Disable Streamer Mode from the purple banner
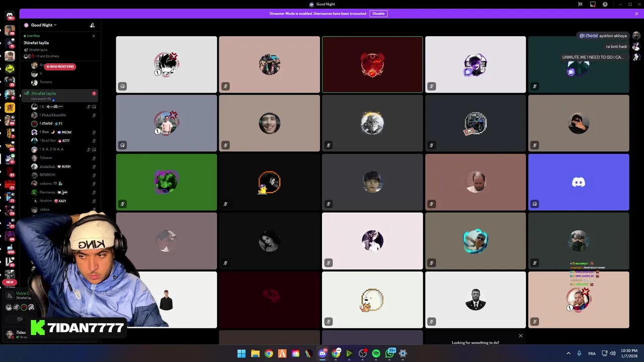This screenshot has height=362, width=644. [x=378, y=14]
